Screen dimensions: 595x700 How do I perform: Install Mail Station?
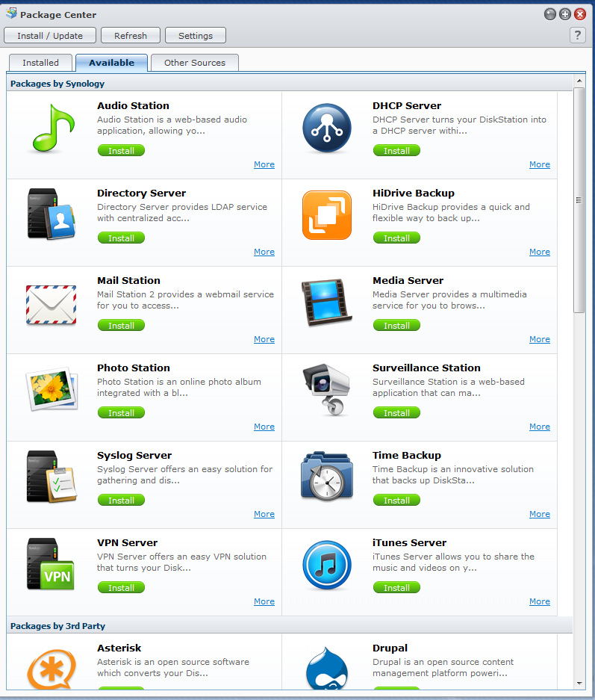(x=122, y=326)
